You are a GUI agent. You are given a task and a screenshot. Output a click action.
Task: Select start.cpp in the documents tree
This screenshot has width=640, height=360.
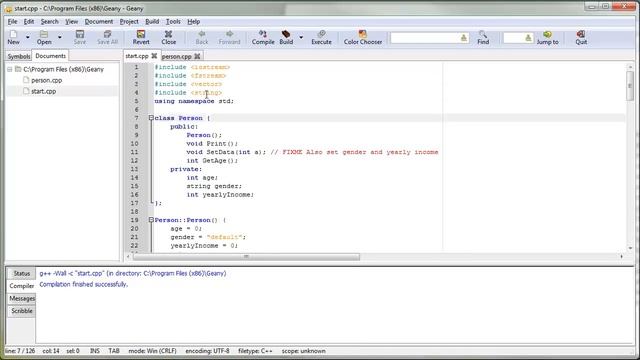coord(43,91)
